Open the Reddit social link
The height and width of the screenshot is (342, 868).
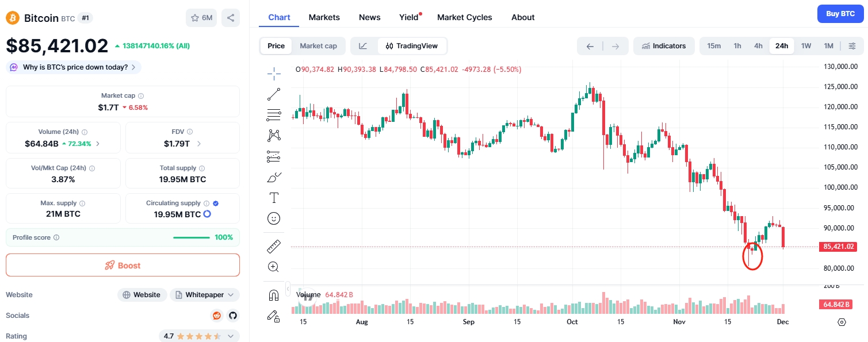(x=217, y=316)
